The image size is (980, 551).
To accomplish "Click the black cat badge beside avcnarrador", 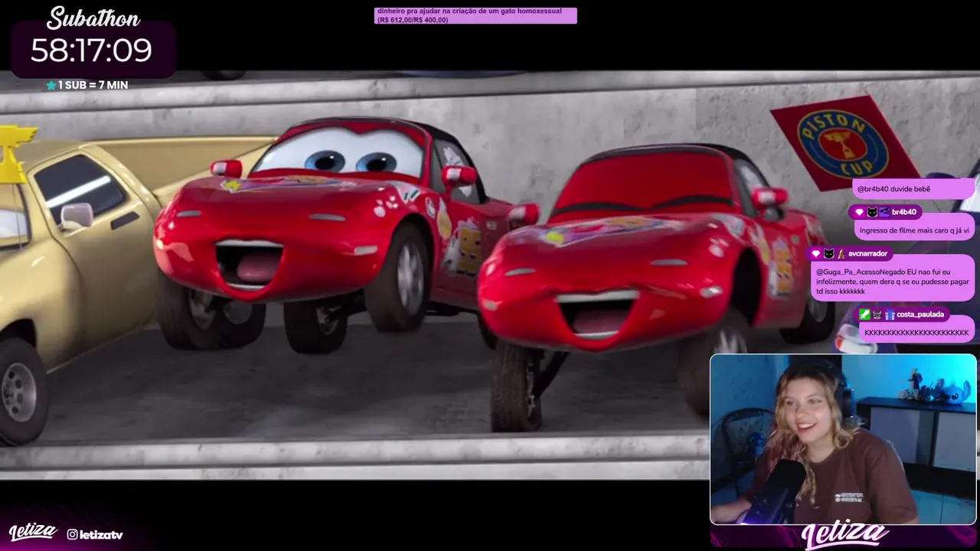I will pyautogui.click(x=828, y=253).
